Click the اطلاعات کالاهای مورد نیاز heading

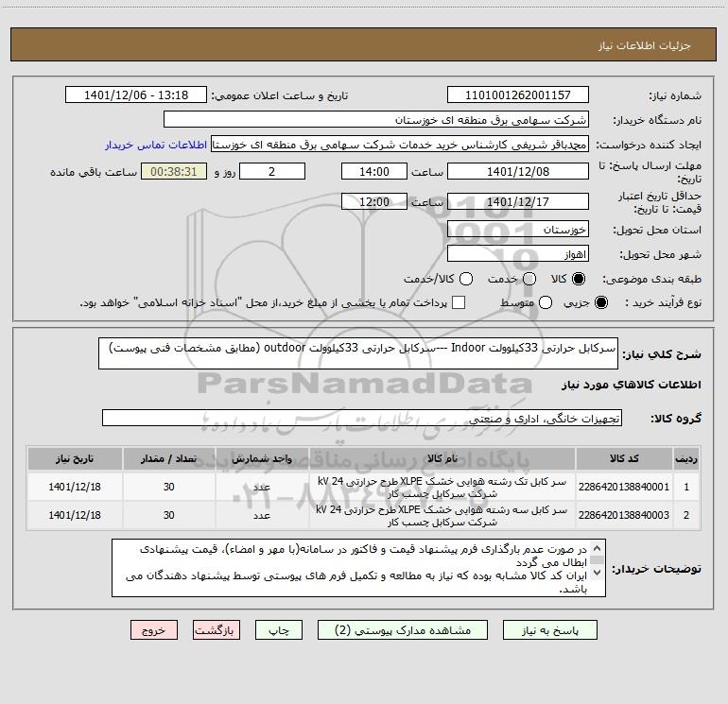click(632, 385)
